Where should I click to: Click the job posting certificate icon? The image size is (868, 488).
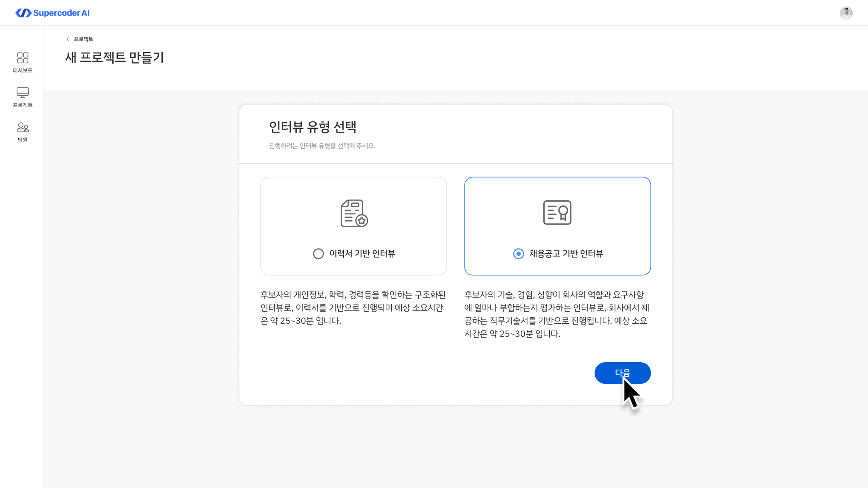(x=557, y=213)
